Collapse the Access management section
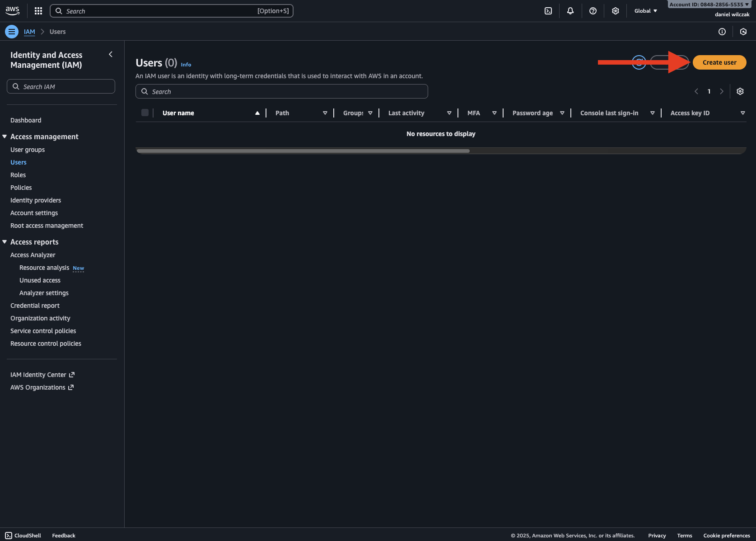This screenshot has height=541, width=756. 5,136
